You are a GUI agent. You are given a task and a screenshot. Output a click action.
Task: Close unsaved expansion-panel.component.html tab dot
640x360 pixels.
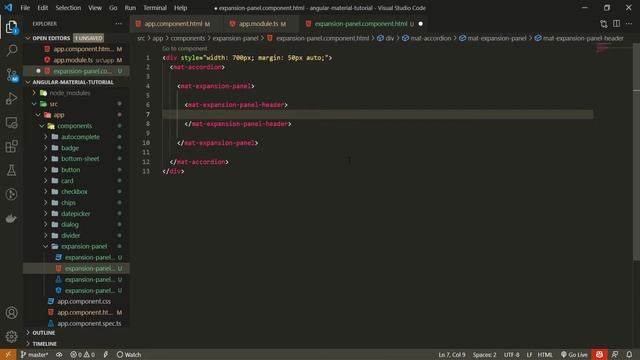pos(421,24)
